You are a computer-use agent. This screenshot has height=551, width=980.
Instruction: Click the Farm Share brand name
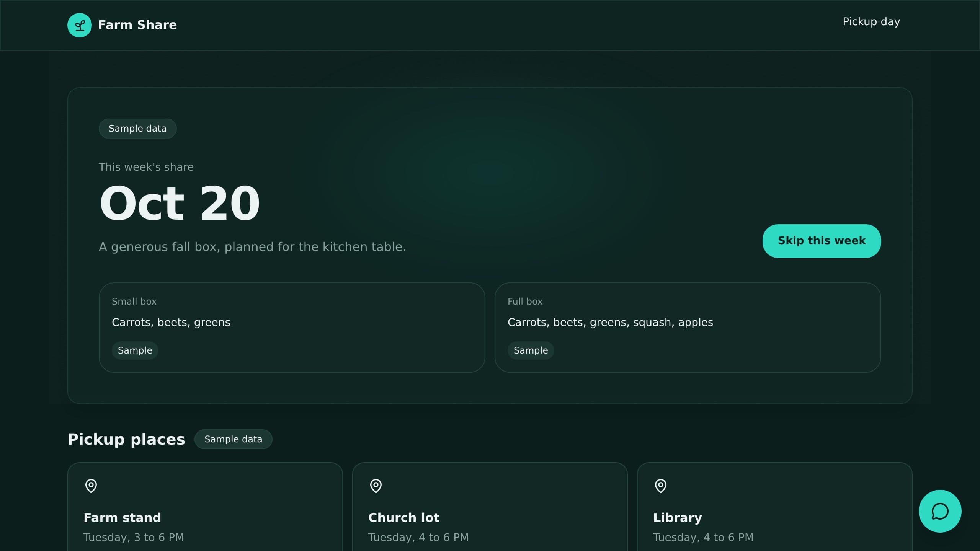click(137, 25)
